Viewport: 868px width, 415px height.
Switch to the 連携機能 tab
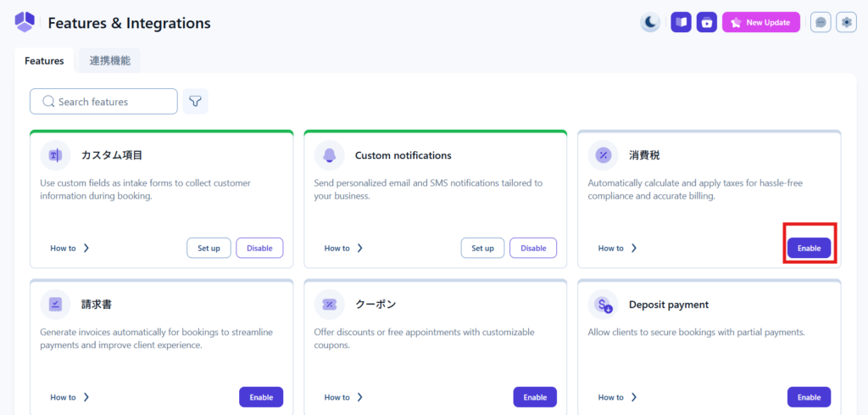[109, 61]
